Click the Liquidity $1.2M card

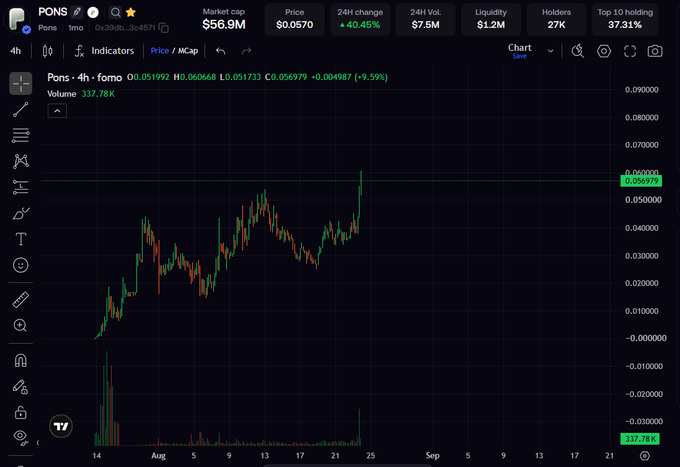click(x=491, y=19)
